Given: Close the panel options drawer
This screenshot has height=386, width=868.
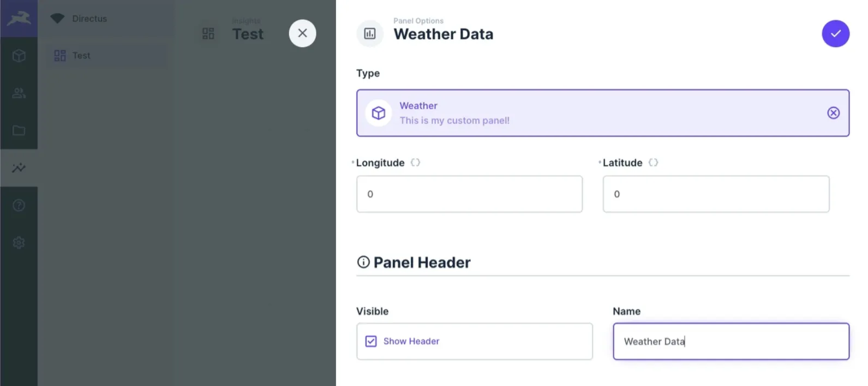Looking at the screenshot, I should (302, 33).
